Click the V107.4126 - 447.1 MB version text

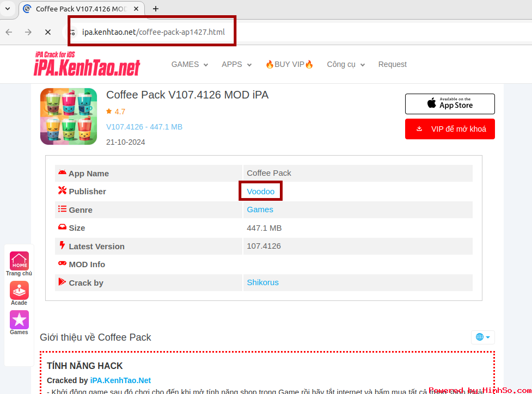tap(144, 127)
